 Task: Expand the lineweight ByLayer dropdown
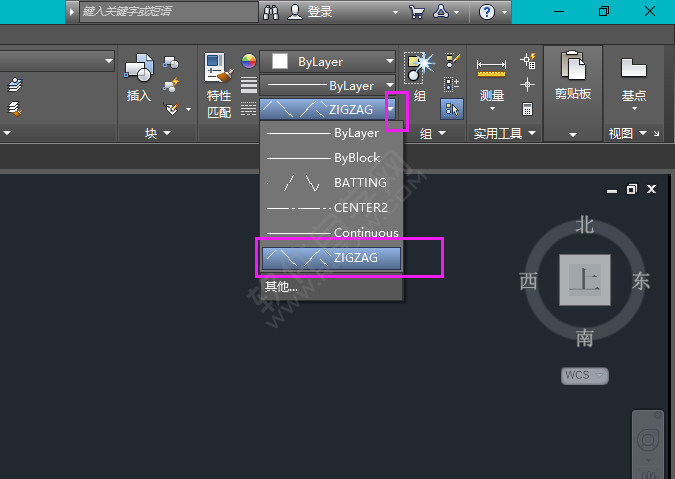tap(390, 85)
